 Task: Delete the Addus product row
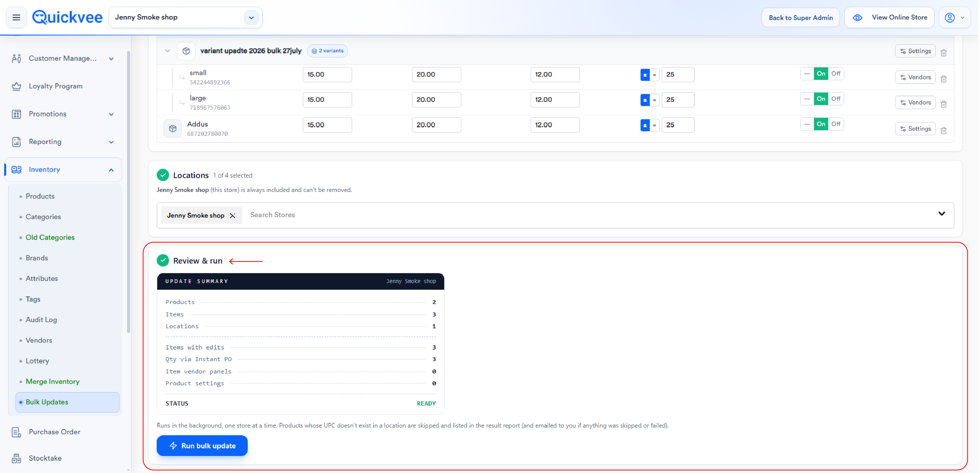(943, 130)
